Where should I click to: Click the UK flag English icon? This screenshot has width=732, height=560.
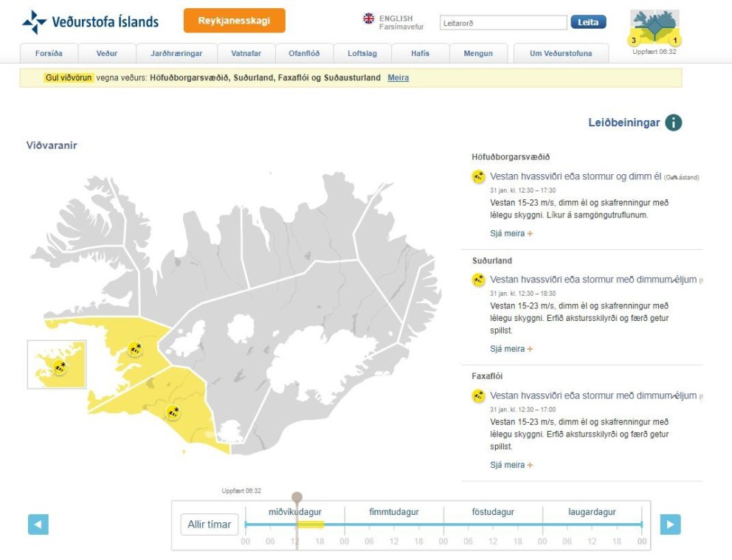[369, 18]
